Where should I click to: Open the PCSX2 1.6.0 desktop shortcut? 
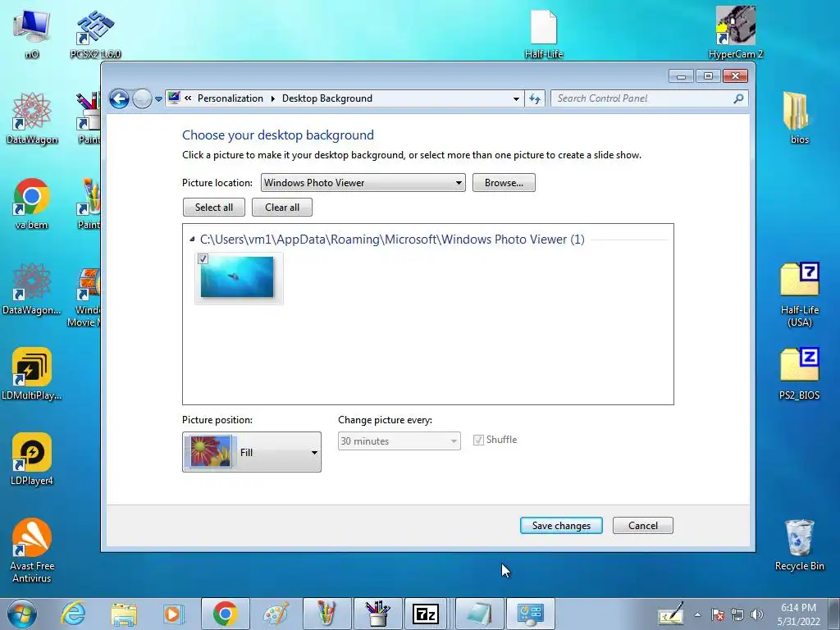point(95,34)
